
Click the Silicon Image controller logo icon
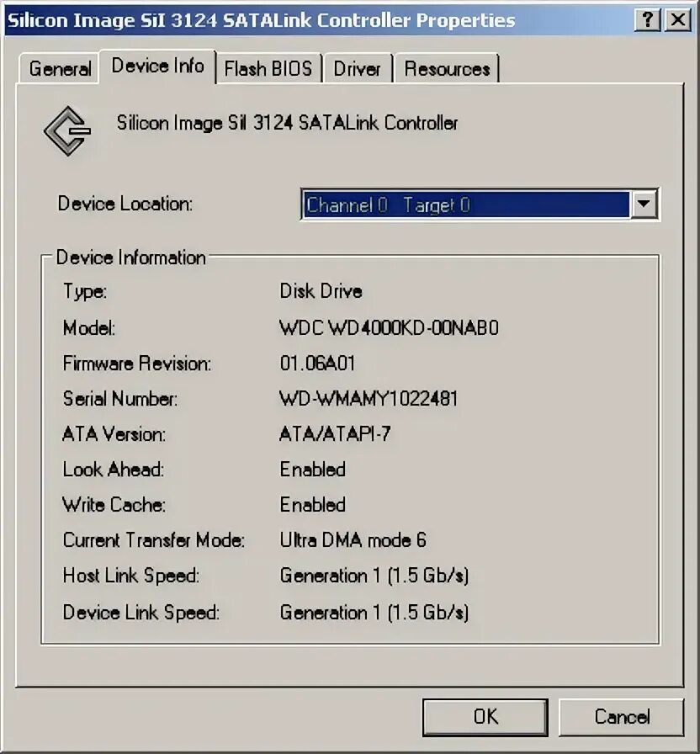(x=67, y=130)
